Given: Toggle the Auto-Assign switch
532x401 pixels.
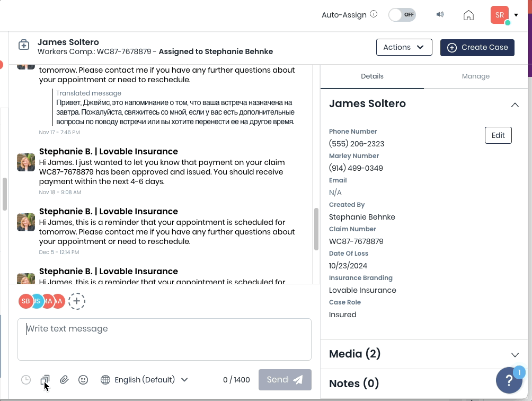Looking at the screenshot, I should point(402,15).
